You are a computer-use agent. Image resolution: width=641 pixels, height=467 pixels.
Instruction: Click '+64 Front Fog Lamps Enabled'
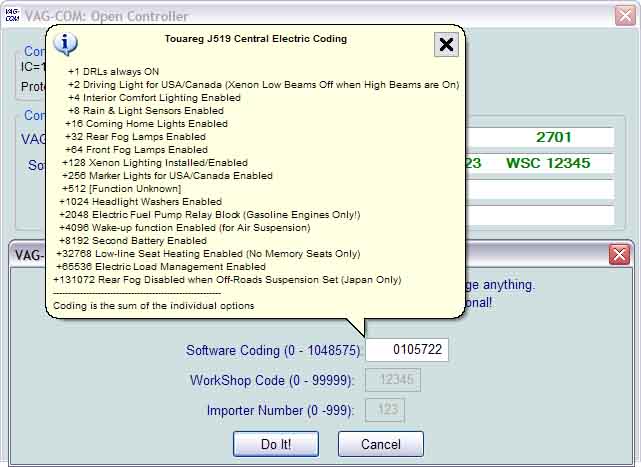[137, 150]
